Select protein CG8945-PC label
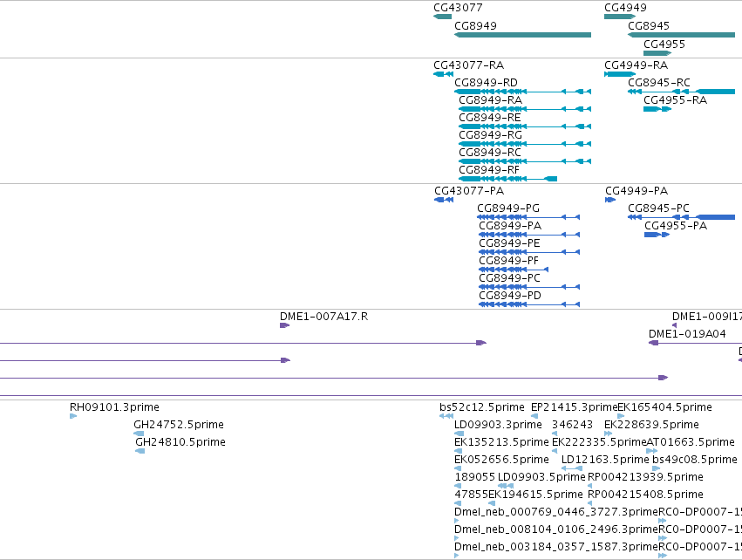The image size is (742, 560). (x=658, y=208)
